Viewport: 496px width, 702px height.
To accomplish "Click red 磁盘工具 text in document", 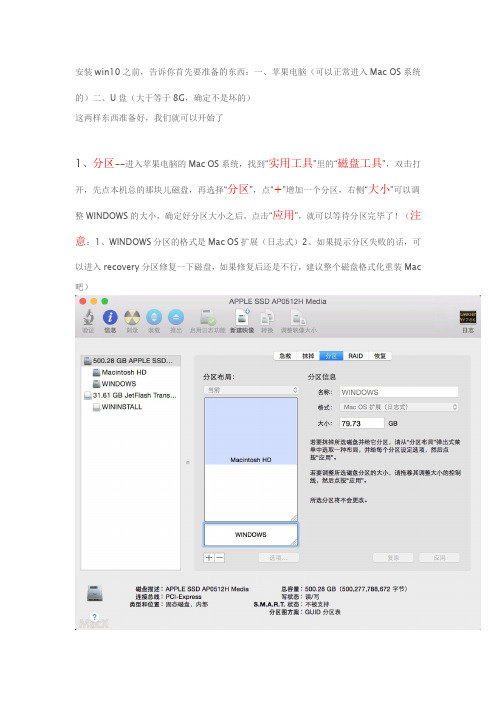I will (x=359, y=163).
